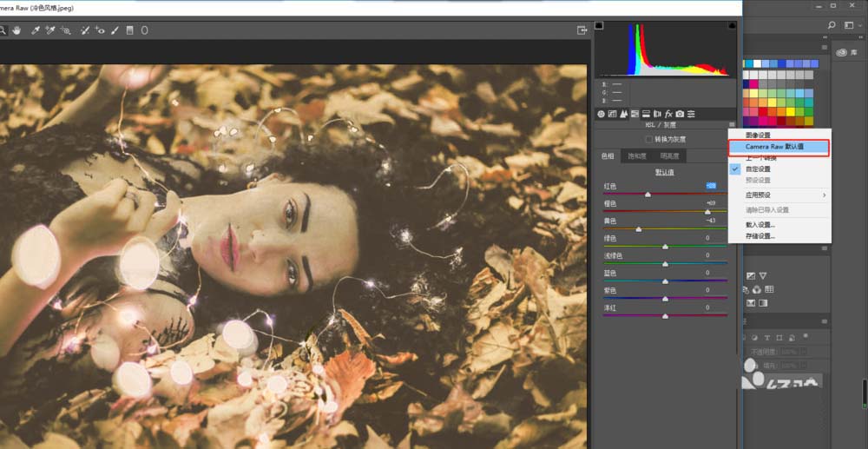The width and height of the screenshot is (868, 449).
Task: Open the Tone Curve panel icon
Action: tap(612, 114)
